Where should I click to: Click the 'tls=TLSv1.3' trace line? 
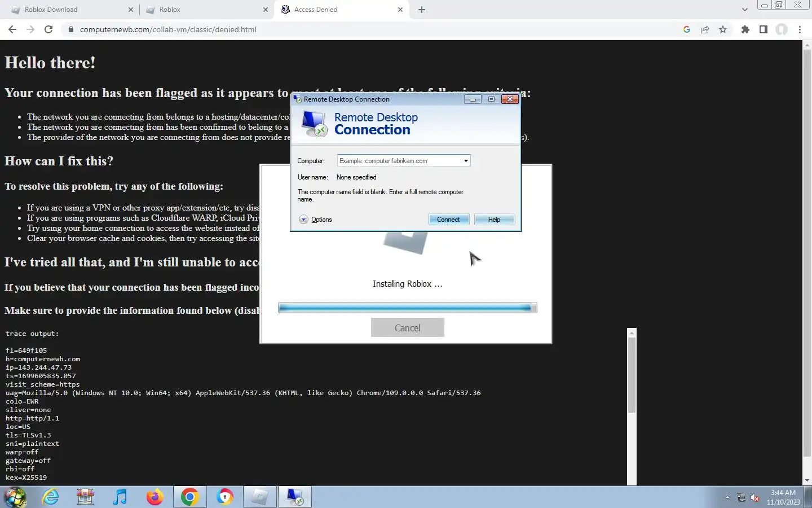tap(28, 435)
